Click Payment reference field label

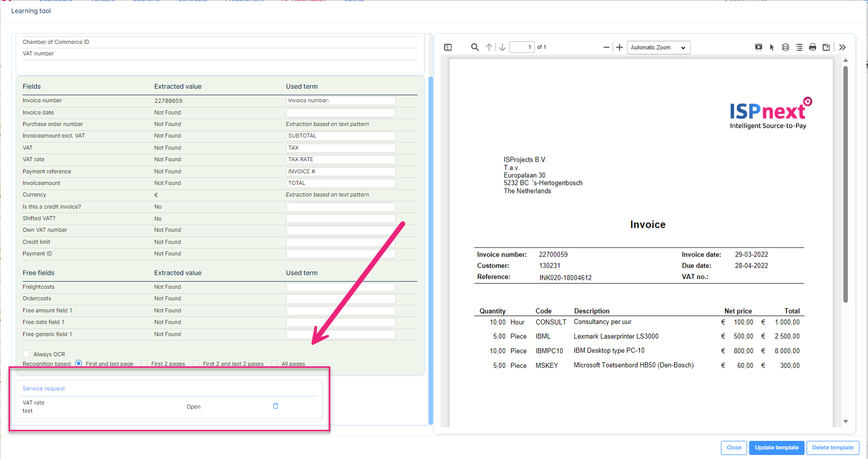(x=47, y=172)
